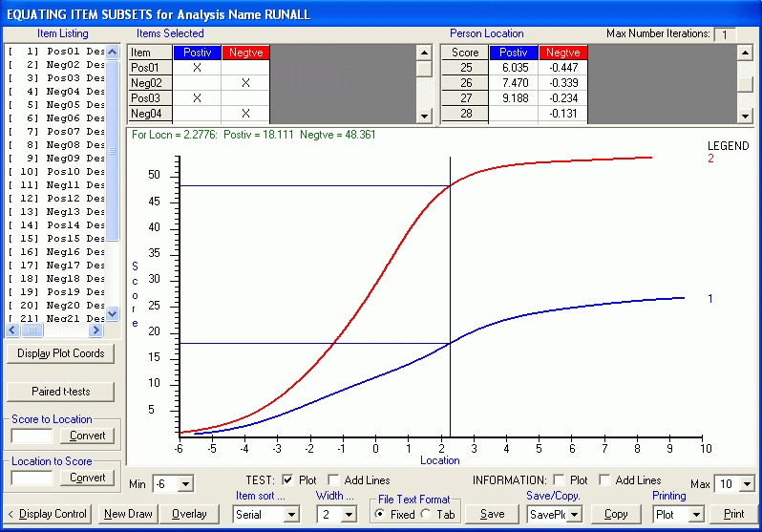Convert the Score to Location value
Viewport: 762px width, 532px height.
pos(89,436)
